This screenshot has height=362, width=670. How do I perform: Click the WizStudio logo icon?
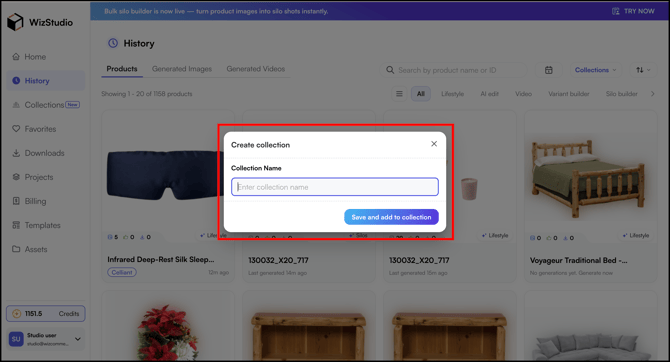[x=15, y=22]
